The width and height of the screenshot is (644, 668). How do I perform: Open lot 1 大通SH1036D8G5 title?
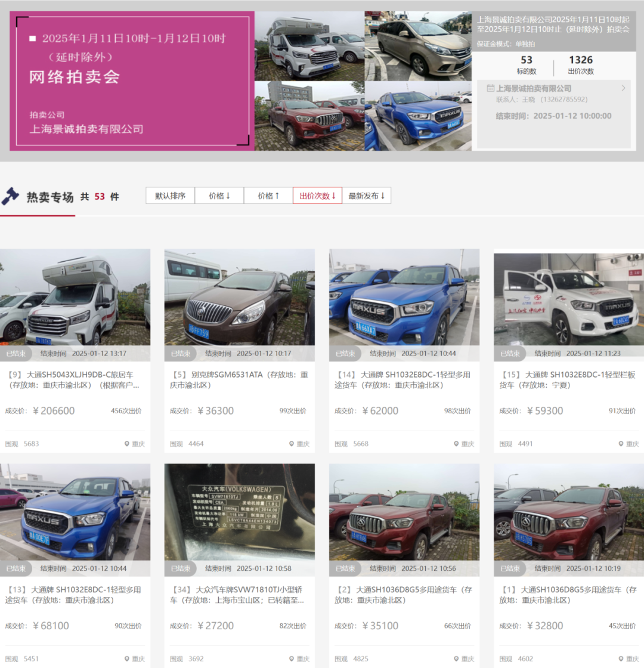[x=568, y=595]
